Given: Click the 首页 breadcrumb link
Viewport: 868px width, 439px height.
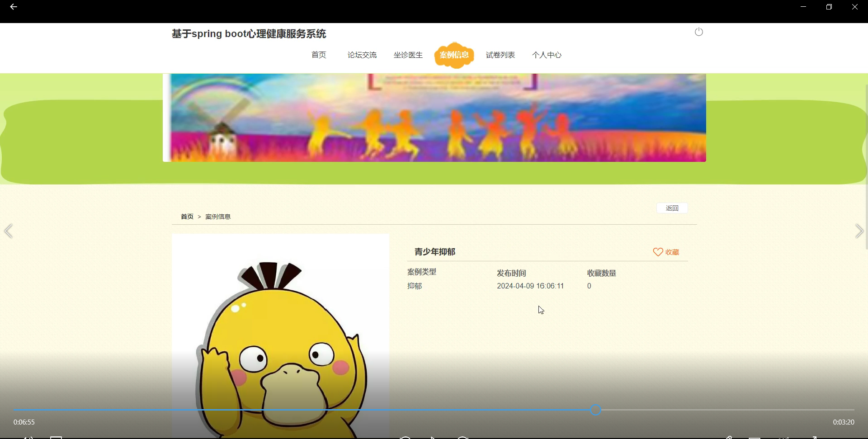Looking at the screenshot, I should [187, 217].
